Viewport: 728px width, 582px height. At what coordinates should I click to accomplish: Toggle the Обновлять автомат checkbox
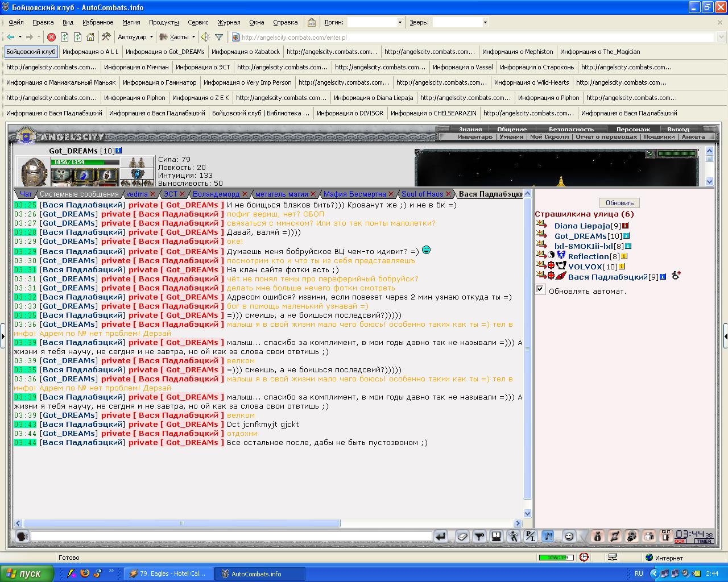[540, 290]
